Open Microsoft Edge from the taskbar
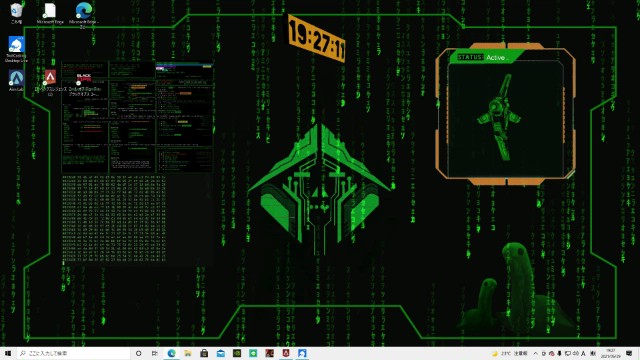The height and width of the screenshot is (360, 640). (171, 353)
